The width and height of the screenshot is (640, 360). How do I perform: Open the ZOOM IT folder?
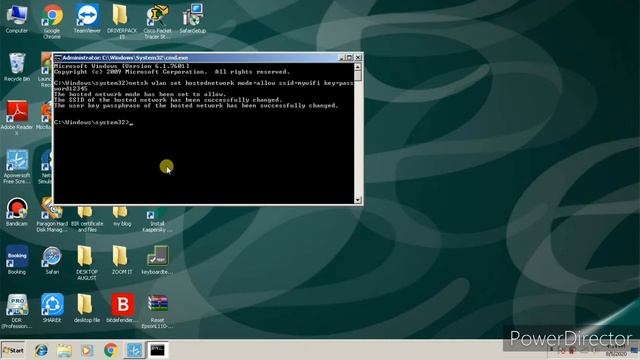(x=122, y=260)
